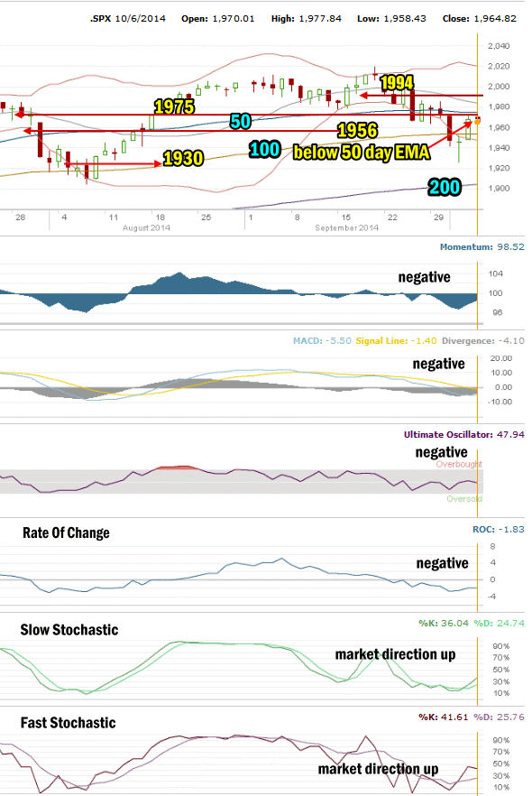Click the MACD -10.00 axis label
Viewport: 532px width, 796px height.
click(x=500, y=403)
